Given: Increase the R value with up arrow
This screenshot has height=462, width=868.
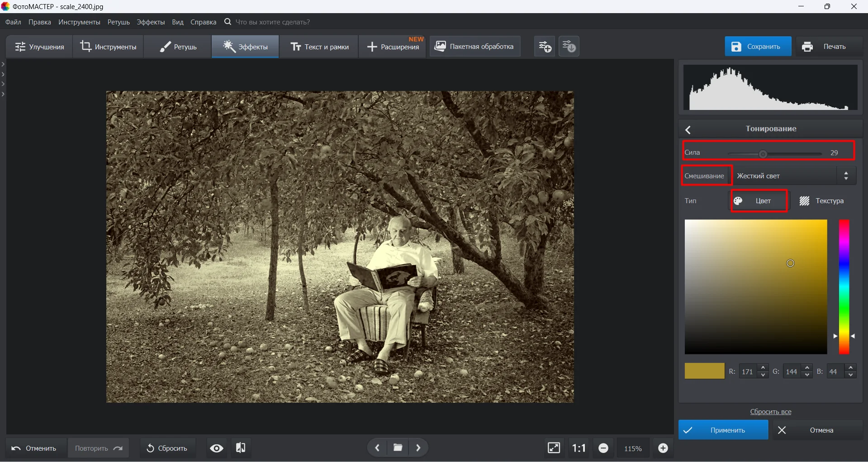Looking at the screenshot, I should click(x=764, y=367).
